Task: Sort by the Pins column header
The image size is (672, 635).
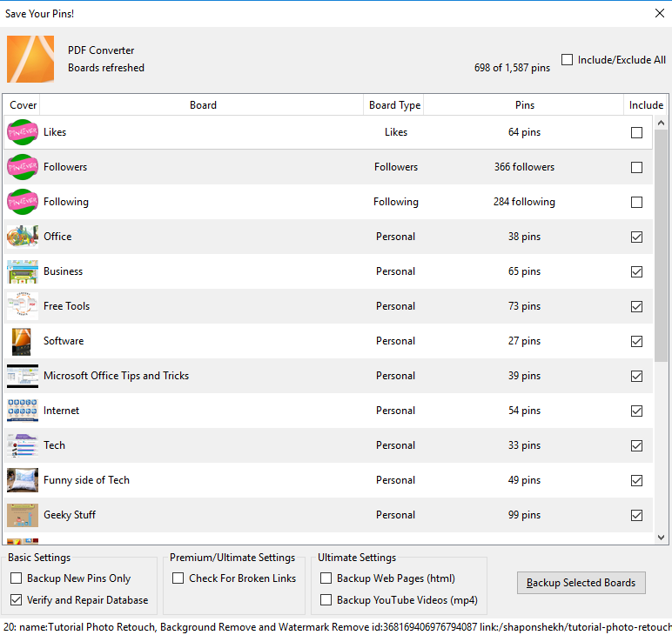Action: [525, 105]
